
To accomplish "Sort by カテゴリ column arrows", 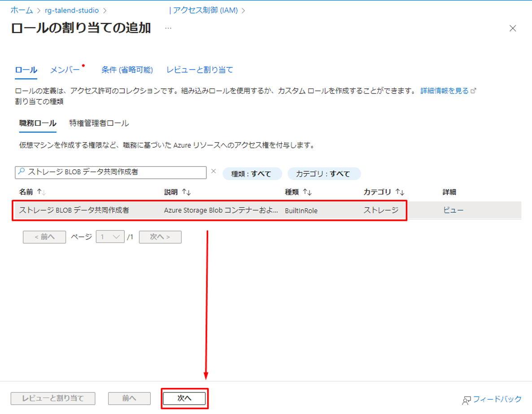I will point(400,192).
